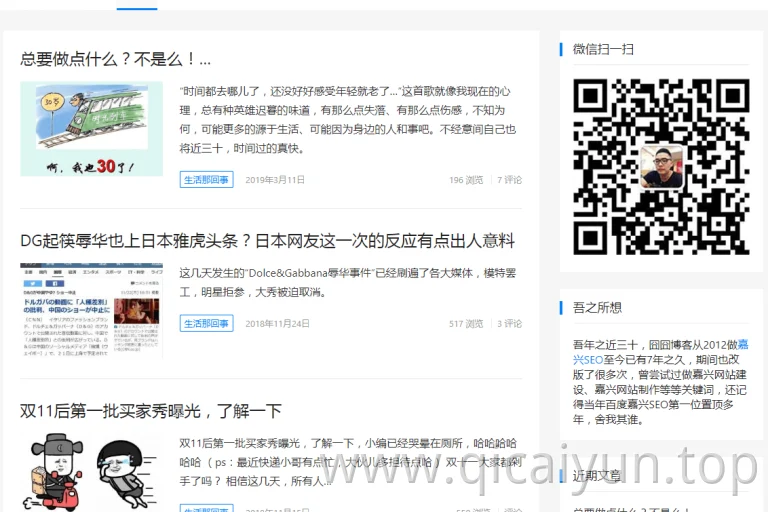Click 196 浏览 view count
The width and height of the screenshot is (768, 512).
tap(466, 180)
